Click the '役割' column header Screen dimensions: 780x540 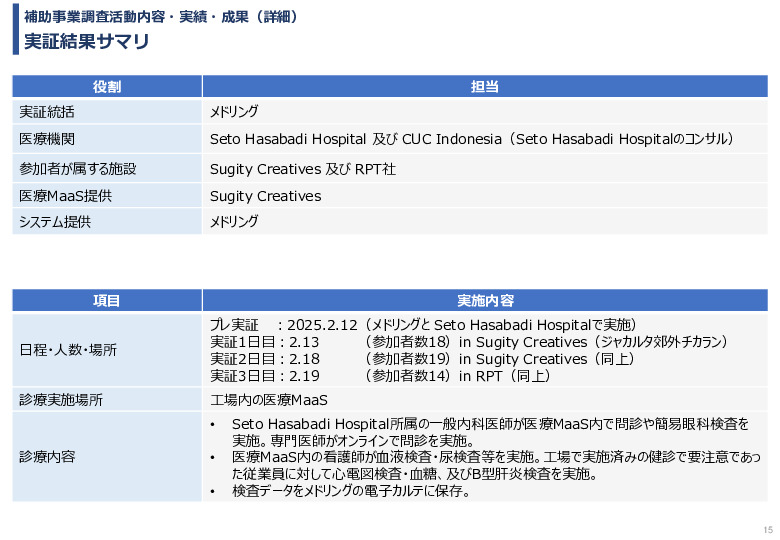(x=107, y=87)
